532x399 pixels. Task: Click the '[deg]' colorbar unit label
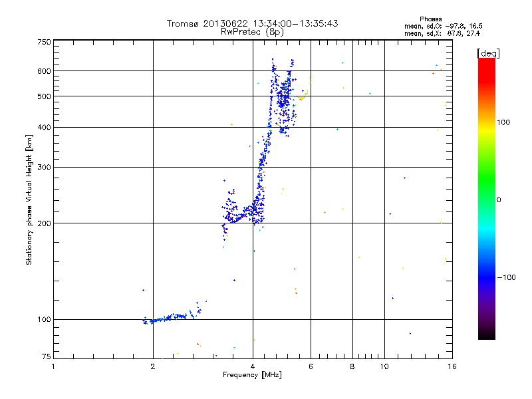coord(488,54)
